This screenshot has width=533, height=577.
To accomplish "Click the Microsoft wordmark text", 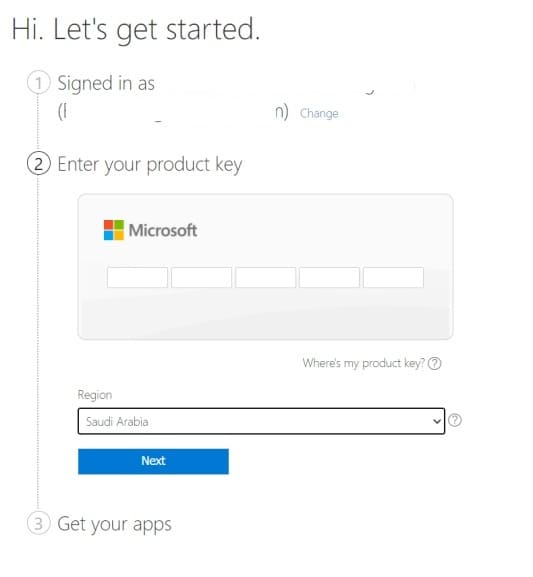I will [x=163, y=230].
